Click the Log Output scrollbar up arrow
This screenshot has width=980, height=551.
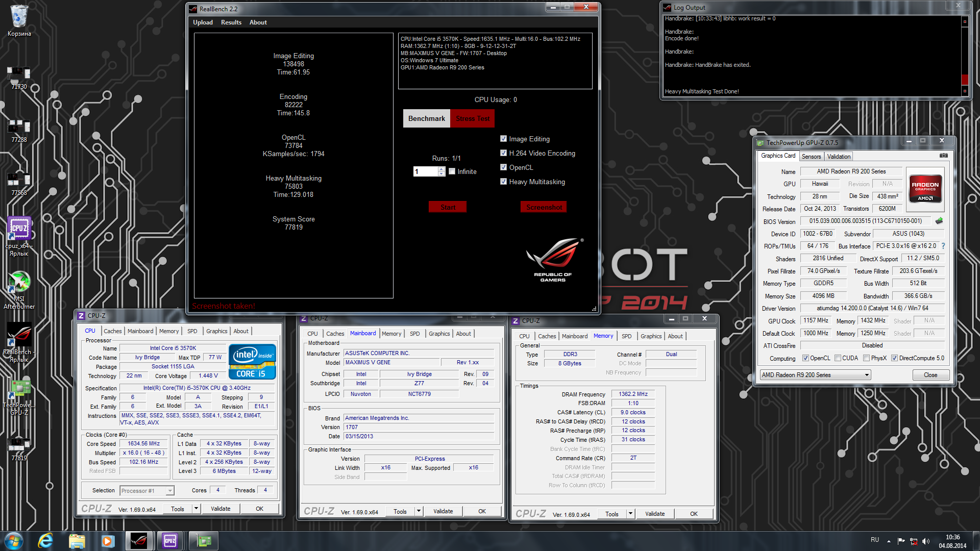pos(965,21)
